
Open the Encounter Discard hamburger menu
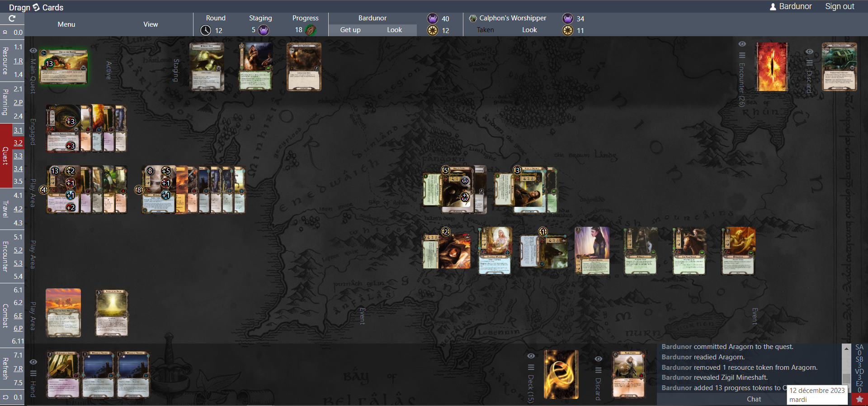coord(809,63)
